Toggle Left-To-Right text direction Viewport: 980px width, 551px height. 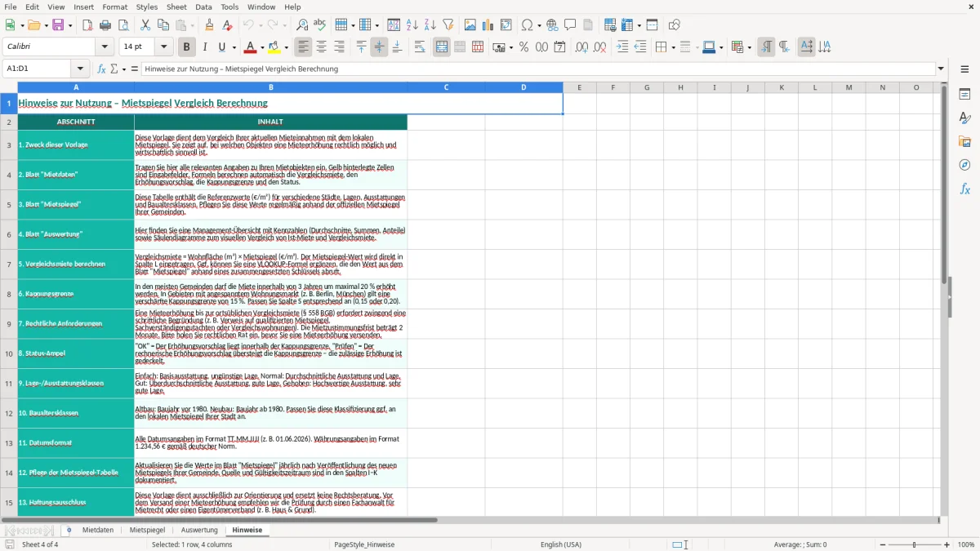coord(766,47)
